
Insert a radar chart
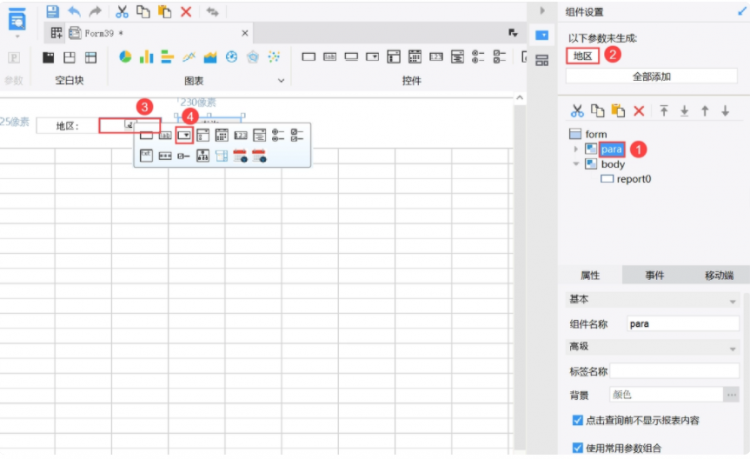coord(253,57)
